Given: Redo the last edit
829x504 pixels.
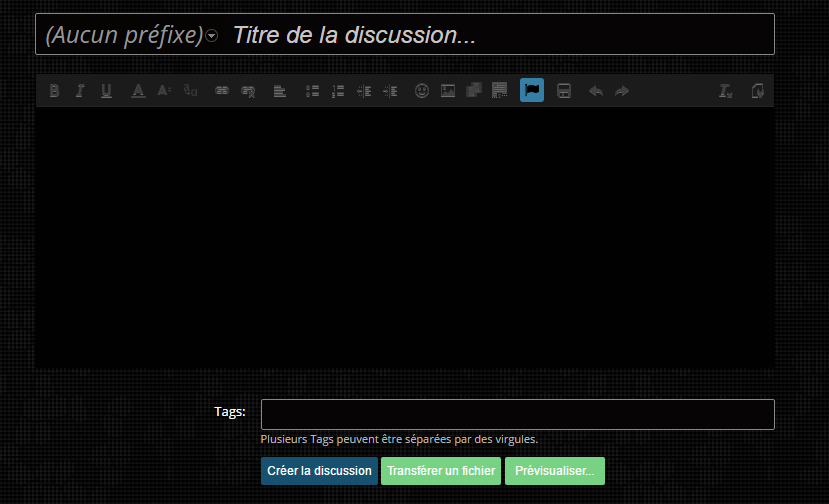Looking at the screenshot, I should click(622, 91).
